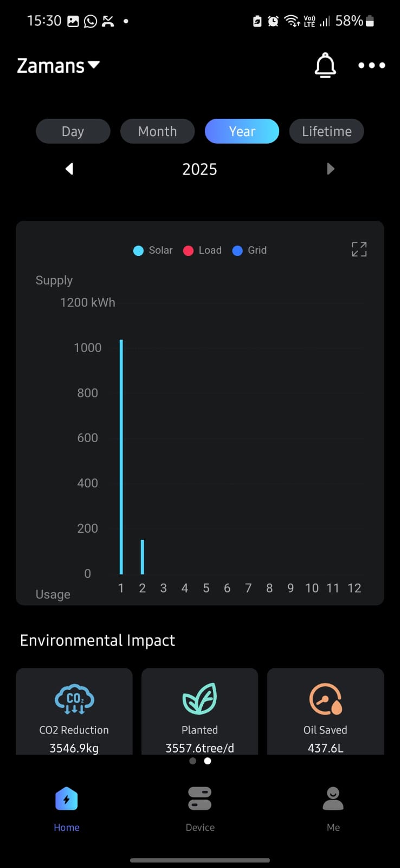Switch to the Month tab

157,131
